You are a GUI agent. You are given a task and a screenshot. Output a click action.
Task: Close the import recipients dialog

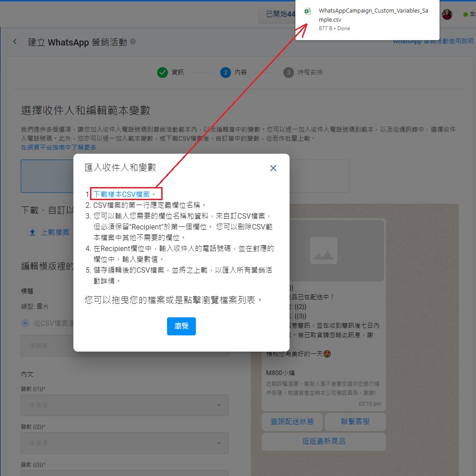[x=273, y=168]
